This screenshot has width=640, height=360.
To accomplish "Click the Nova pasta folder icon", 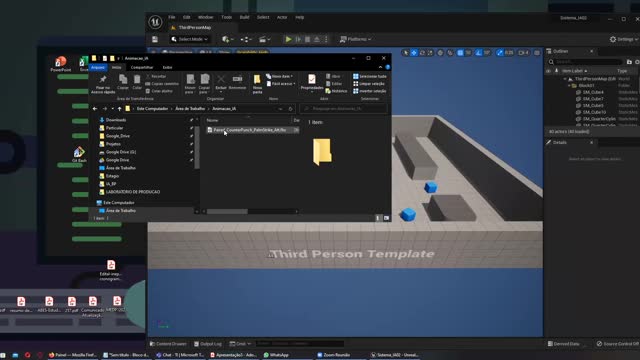I will [x=257, y=83].
